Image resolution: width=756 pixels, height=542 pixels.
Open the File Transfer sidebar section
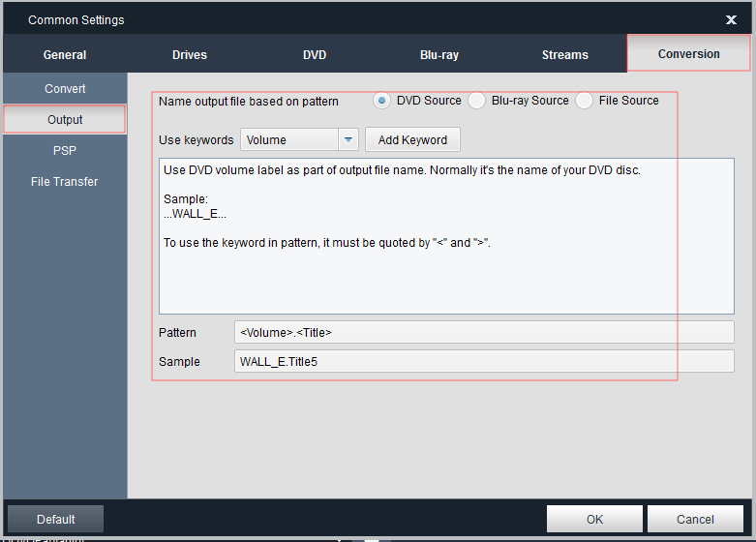click(65, 181)
